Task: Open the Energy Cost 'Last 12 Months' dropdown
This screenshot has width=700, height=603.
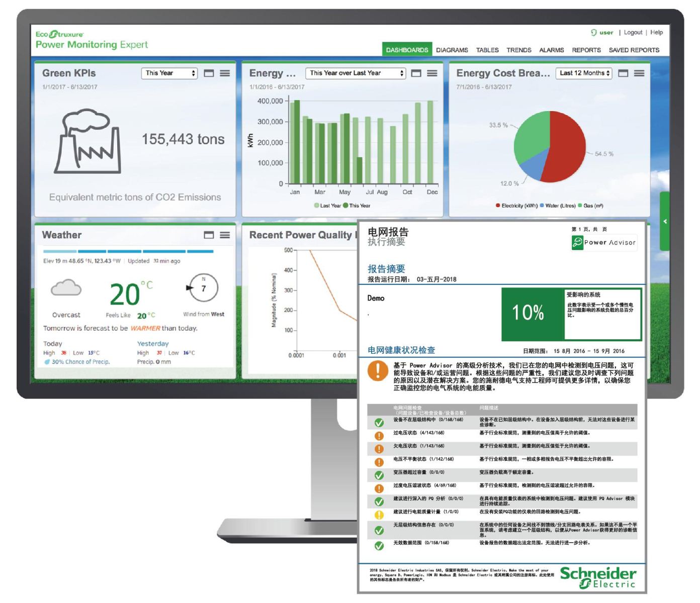Action: pos(584,73)
